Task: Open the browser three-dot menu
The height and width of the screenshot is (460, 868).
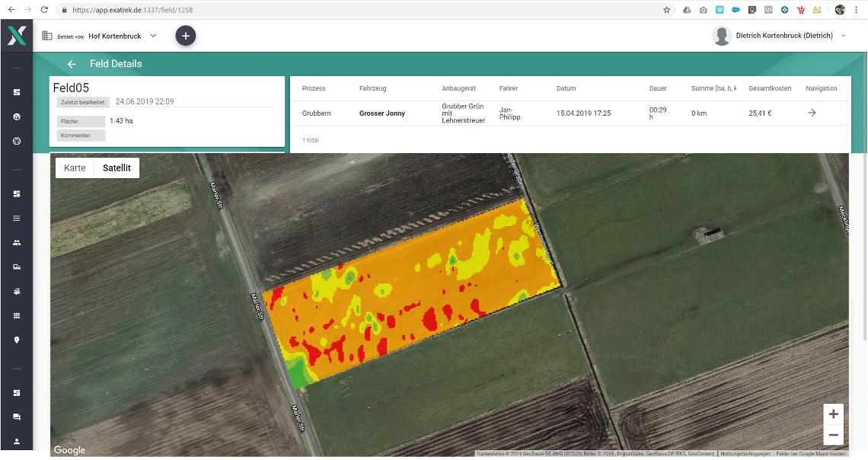Action: pyautogui.click(x=856, y=10)
